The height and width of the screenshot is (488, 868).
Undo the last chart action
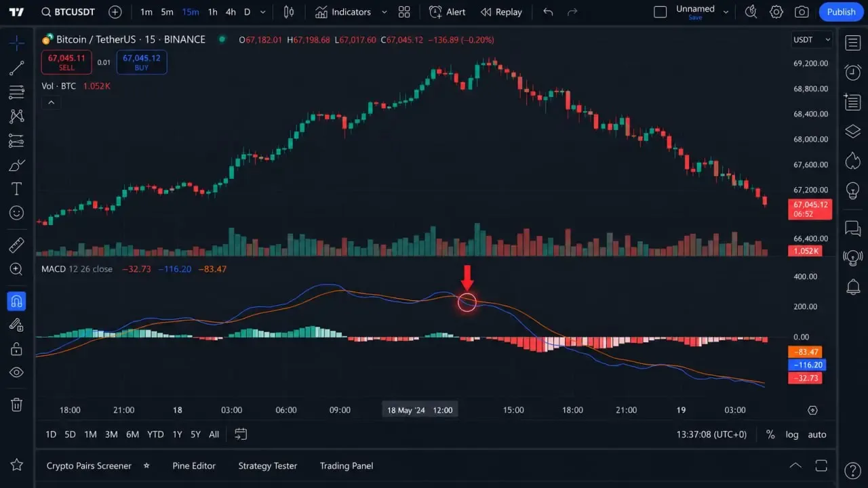(548, 12)
